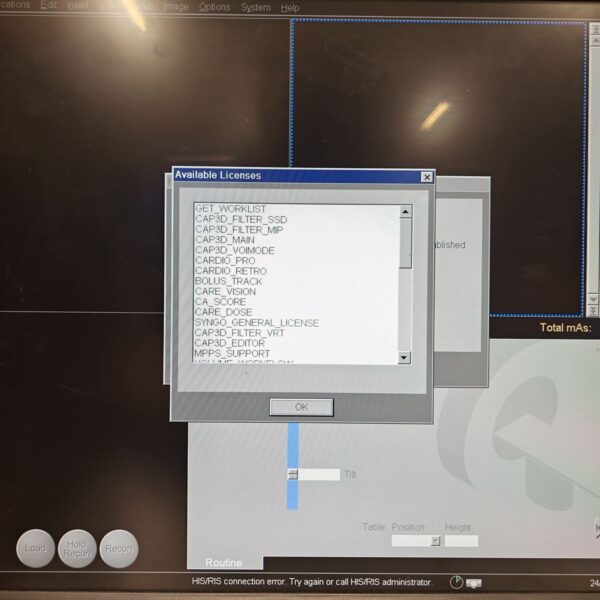Select CAP3D_VOIMODE license entry
Screen dimensions: 600x600
coord(235,251)
